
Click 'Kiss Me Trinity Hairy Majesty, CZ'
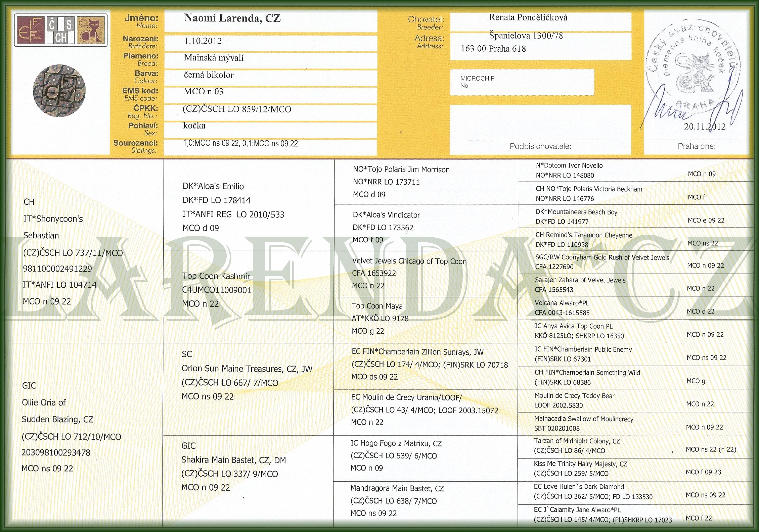(581, 464)
